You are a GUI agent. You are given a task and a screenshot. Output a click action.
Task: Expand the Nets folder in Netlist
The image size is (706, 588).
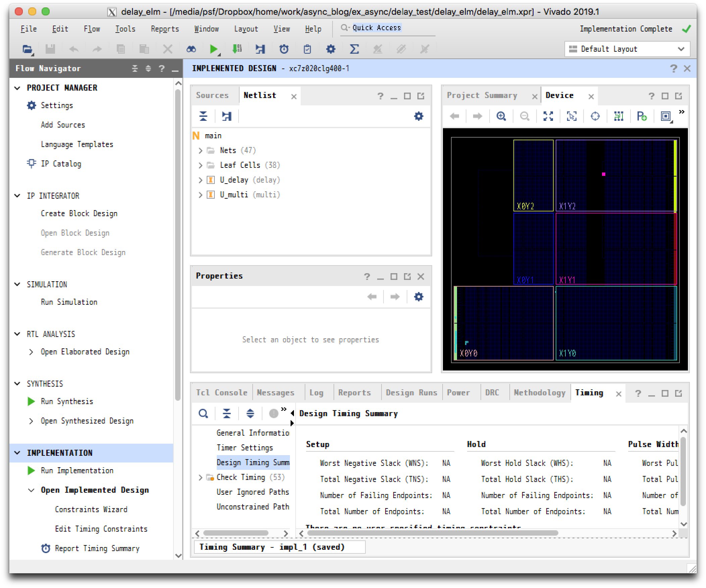[200, 151]
